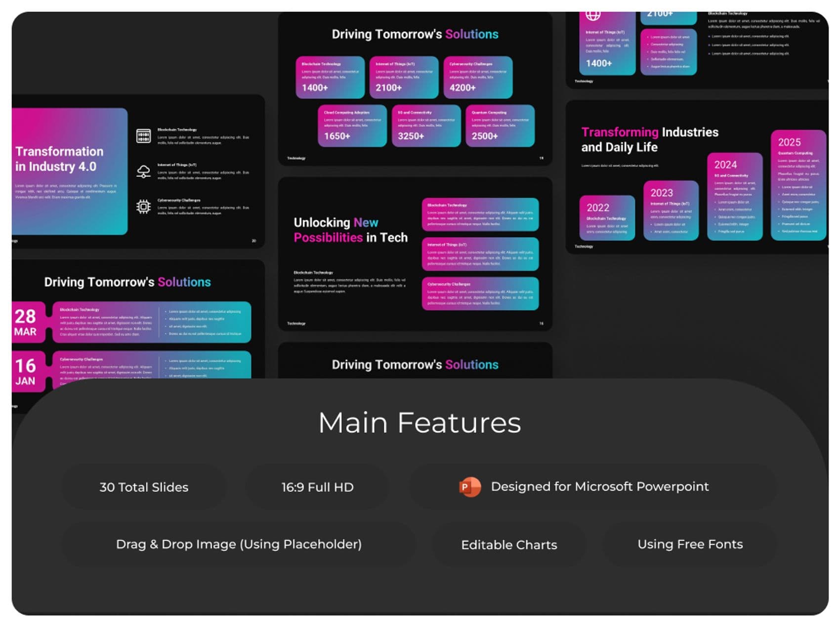Click Designed for Microsoft Powerpoint badge
The image size is (840, 630).
(593, 487)
